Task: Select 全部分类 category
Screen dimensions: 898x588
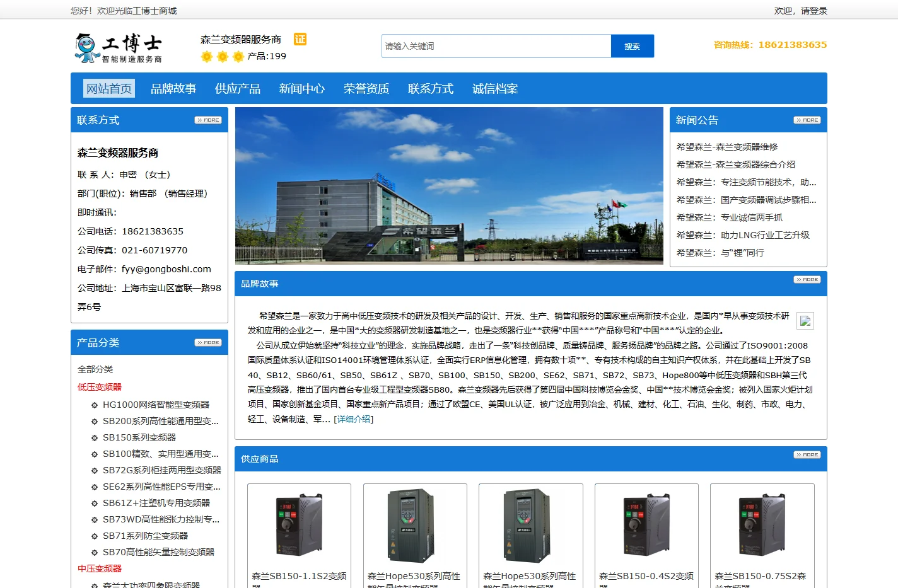Action: 95,369
